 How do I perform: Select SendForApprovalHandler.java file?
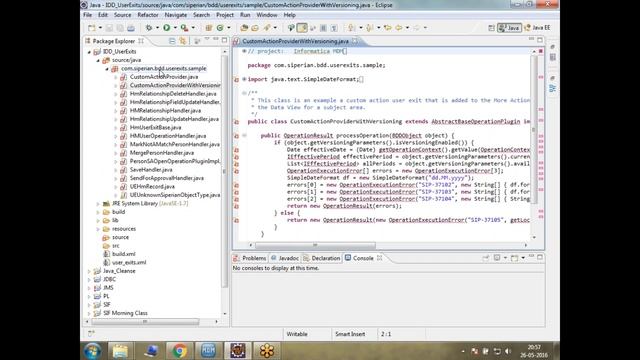(167, 178)
